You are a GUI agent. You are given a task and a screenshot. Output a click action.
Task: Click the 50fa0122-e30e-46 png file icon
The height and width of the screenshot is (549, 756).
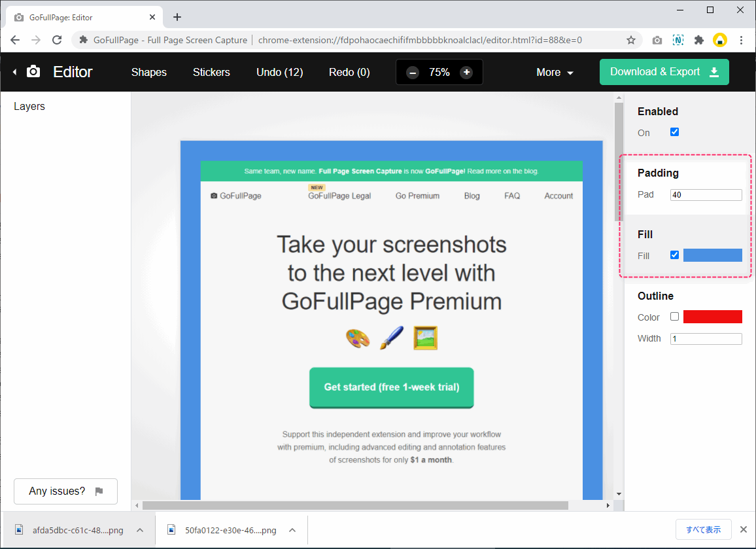click(x=171, y=530)
